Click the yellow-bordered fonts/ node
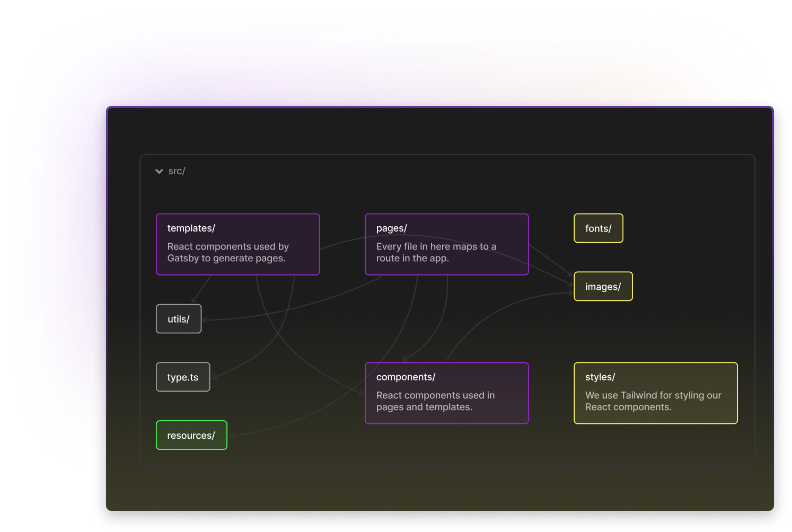The height and width of the screenshot is (532, 792). [598, 228]
